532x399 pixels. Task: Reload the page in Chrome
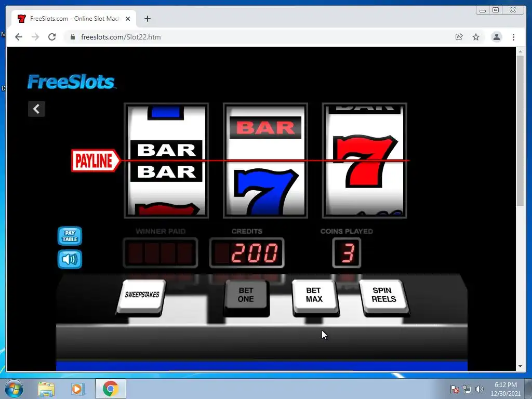click(x=52, y=37)
